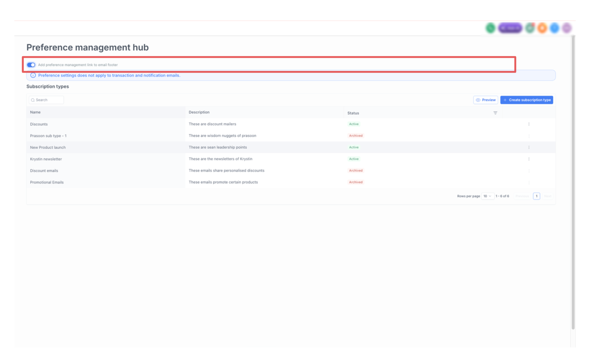Open more options for New Product launch
This screenshot has height=364, width=598.
[x=529, y=147]
